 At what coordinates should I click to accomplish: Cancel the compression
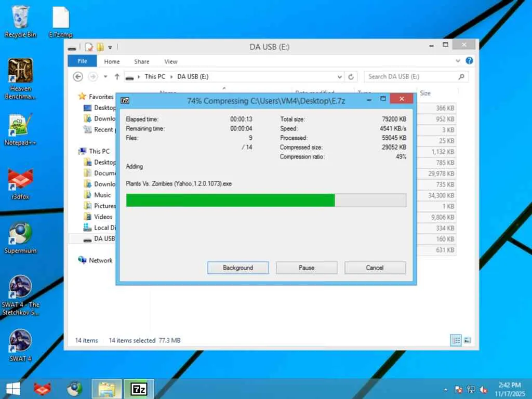pyautogui.click(x=375, y=268)
